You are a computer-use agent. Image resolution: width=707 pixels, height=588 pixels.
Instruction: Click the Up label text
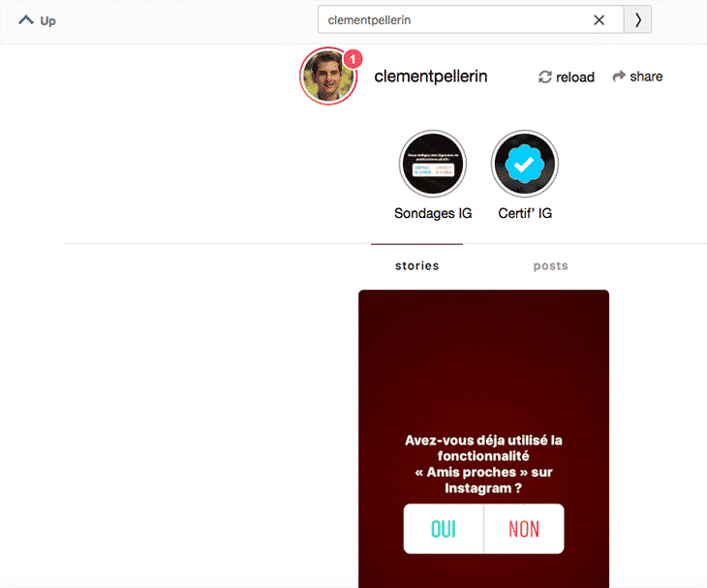point(47,20)
